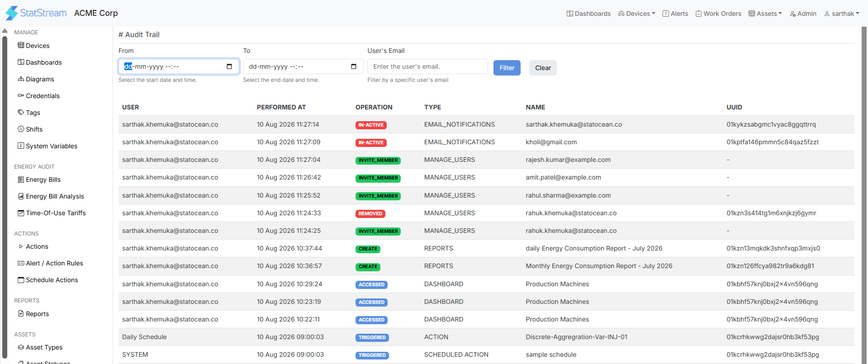Image resolution: width=868 pixels, height=364 pixels.
Task: Click the ACME Corp organization name
Action: pyautogui.click(x=96, y=13)
